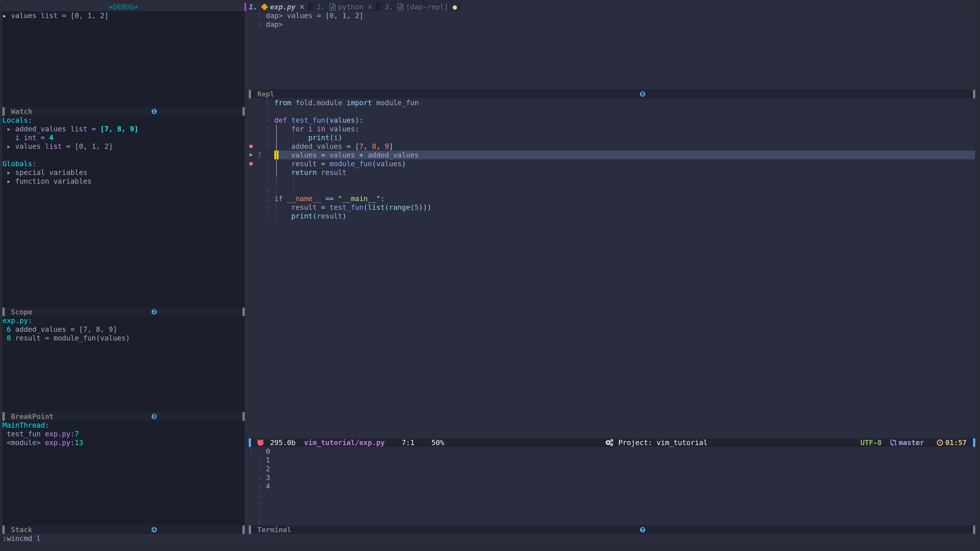The width and height of the screenshot is (980, 551).
Task: Click the UTF-8 encoding indicator
Action: point(871,443)
